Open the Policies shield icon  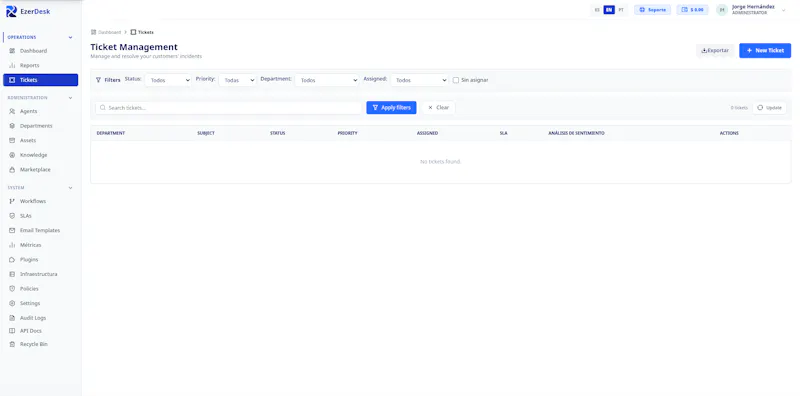pos(12,289)
